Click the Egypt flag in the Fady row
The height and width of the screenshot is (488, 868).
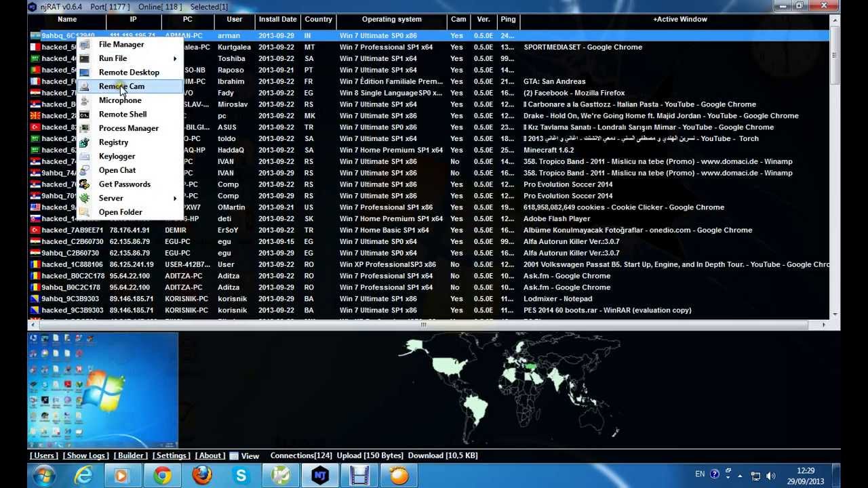(35, 93)
